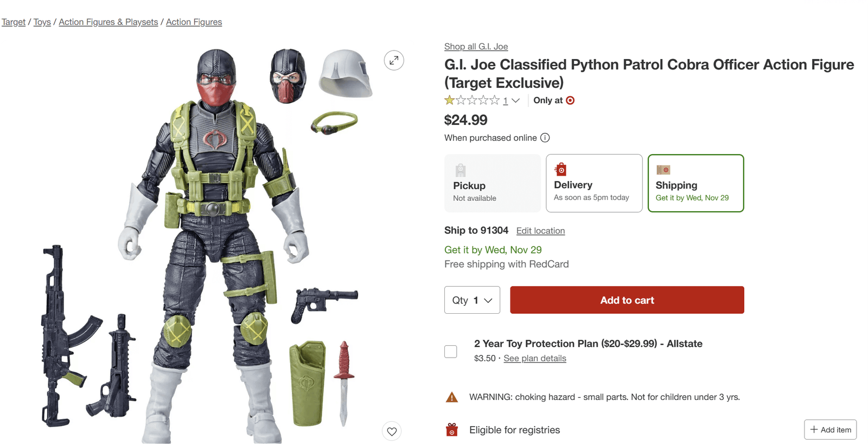Open Action Figures & Playsets breadcrumb
This screenshot has height=444, width=868.
(108, 22)
